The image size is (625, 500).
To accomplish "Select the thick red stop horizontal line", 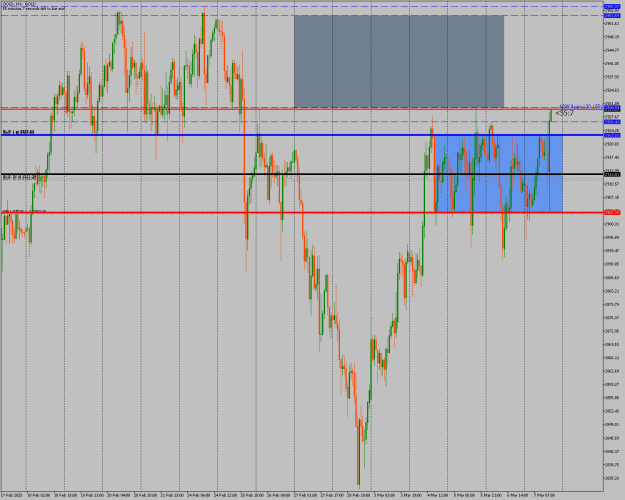I will [x=302, y=213].
